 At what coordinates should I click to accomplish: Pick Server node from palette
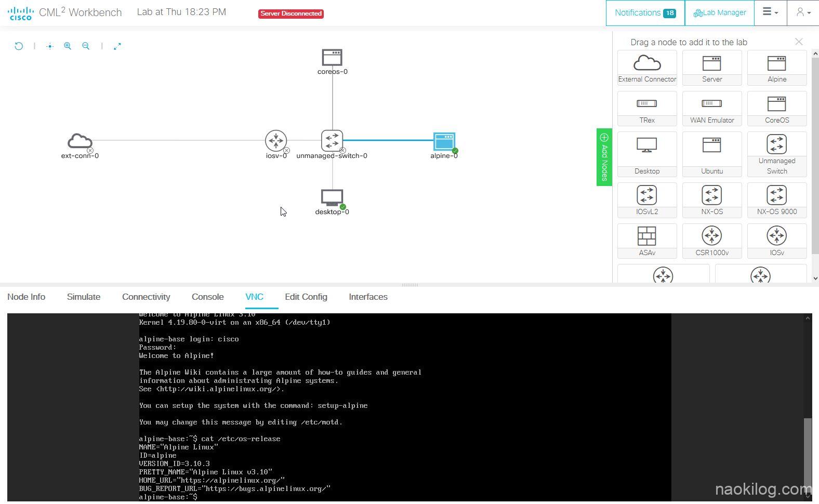coord(712,68)
